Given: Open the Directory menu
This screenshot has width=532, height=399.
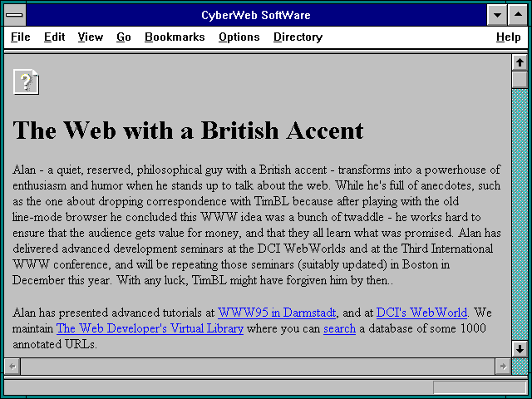Looking at the screenshot, I should pos(298,37).
